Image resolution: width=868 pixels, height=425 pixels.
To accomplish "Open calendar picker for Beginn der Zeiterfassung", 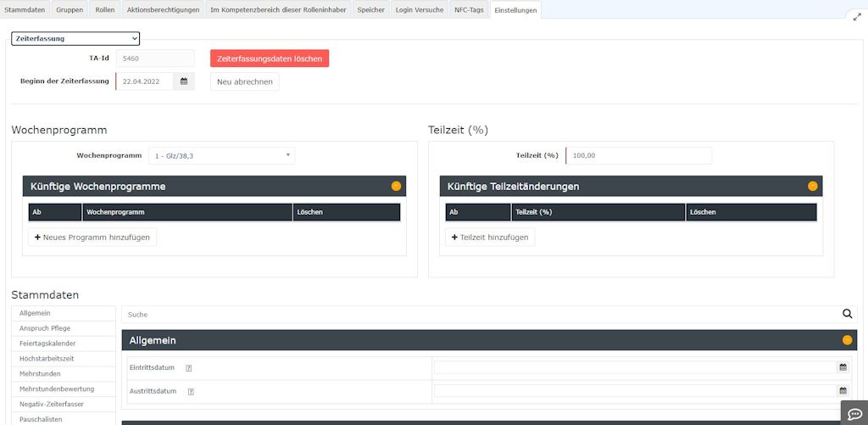I will 184,81.
